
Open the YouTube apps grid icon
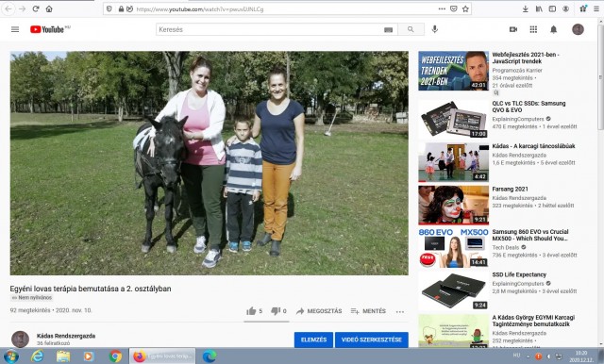point(533,29)
